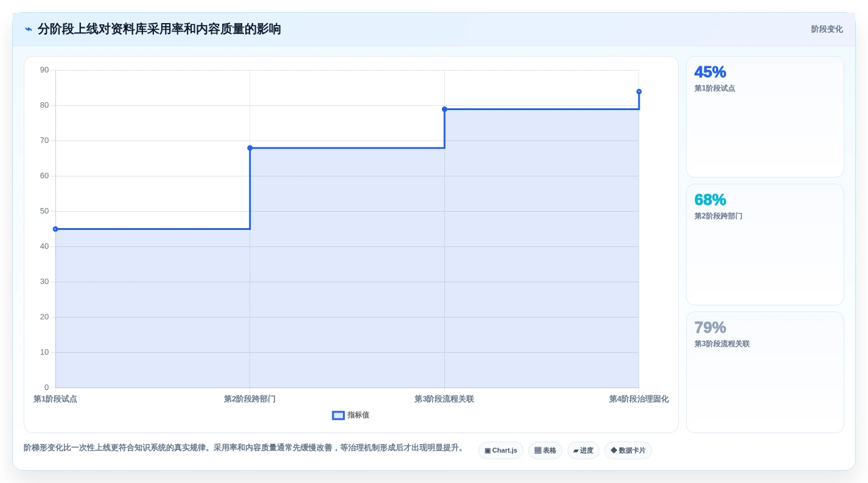The image size is (868, 483).
Task: Click the 第1阶段试点 caption under 45%
Action: coord(715,88)
